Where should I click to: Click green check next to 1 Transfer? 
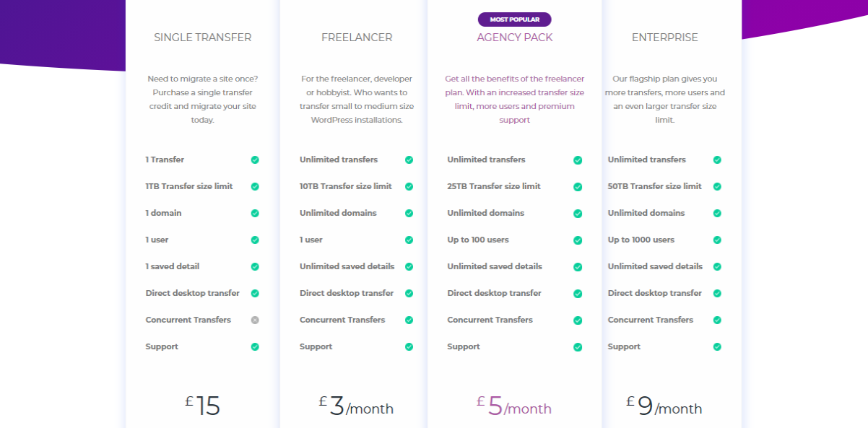click(255, 160)
